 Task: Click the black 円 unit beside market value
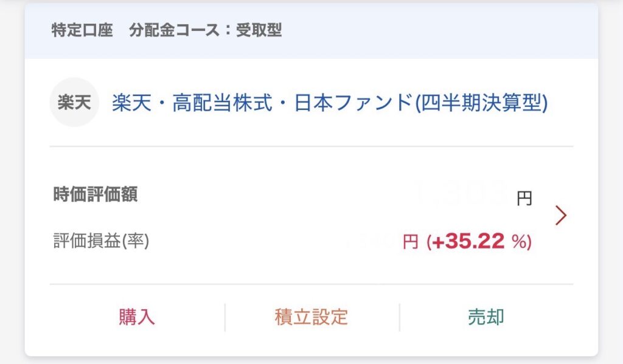(524, 198)
